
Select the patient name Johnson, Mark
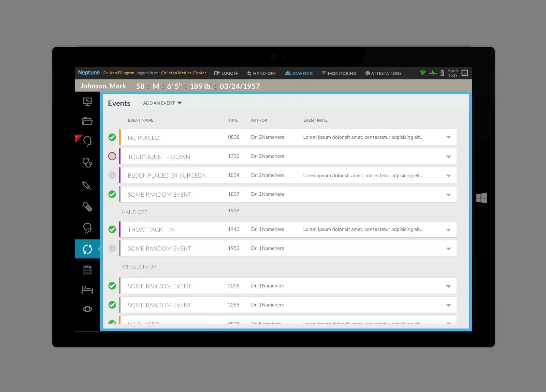click(103, 86)
